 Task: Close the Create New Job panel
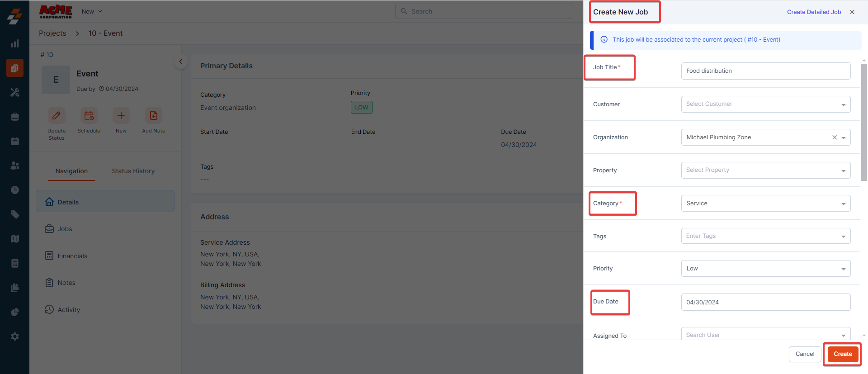point(852,12)
